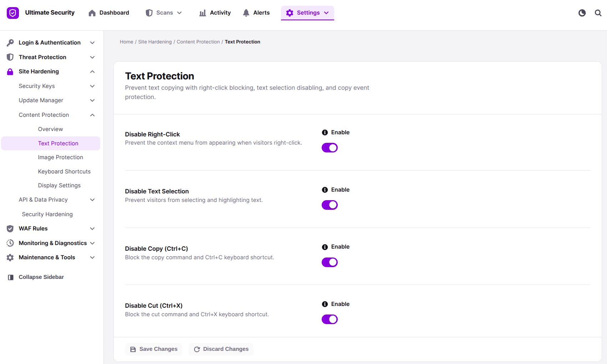Screen dimensions: 607x364
Task: Click the lock icon beside Site Hardening
Action: 10,72
